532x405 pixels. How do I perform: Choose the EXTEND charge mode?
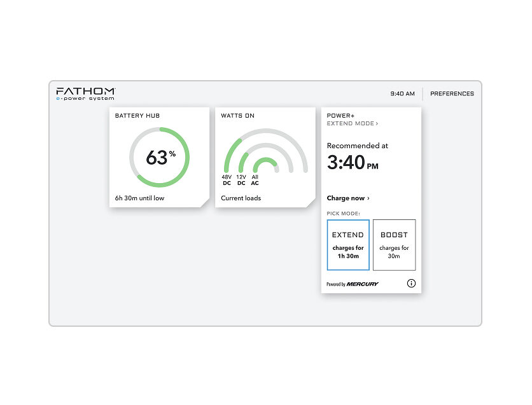348,245
